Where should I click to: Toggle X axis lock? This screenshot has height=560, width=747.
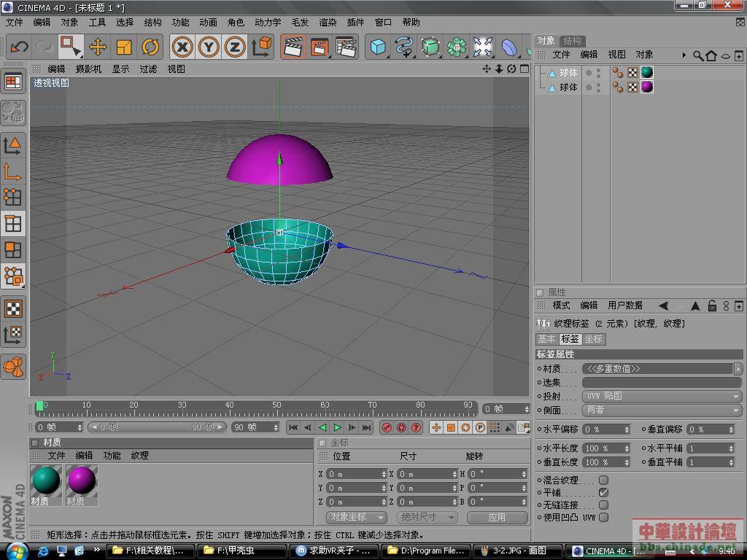pos(182,47)
